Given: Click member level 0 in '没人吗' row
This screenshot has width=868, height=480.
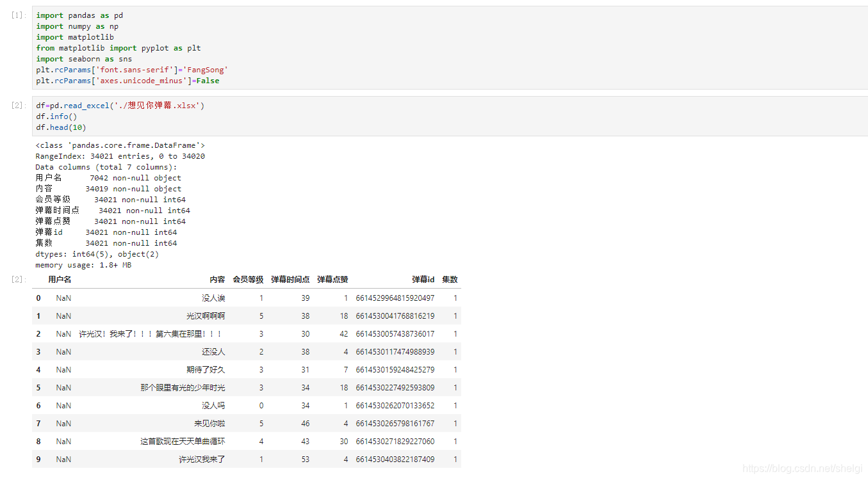Looking at the screenshot, I should tap(261, 406).
